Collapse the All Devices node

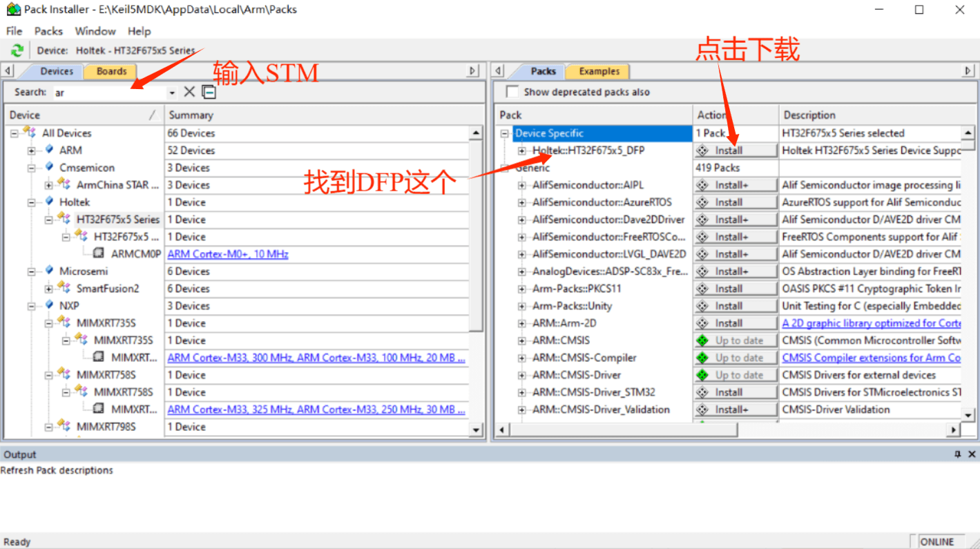[x=14, y=133]
